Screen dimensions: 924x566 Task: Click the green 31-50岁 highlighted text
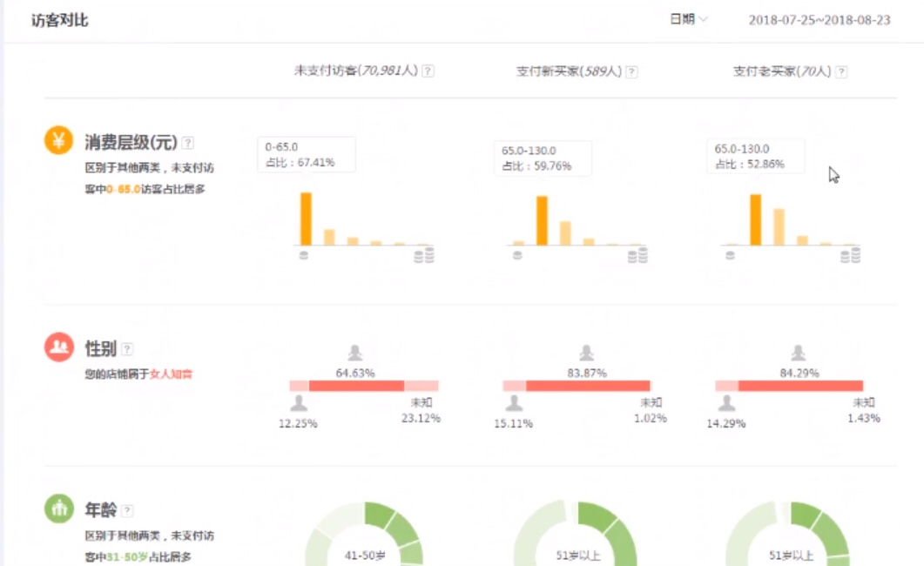pos(127,556)
